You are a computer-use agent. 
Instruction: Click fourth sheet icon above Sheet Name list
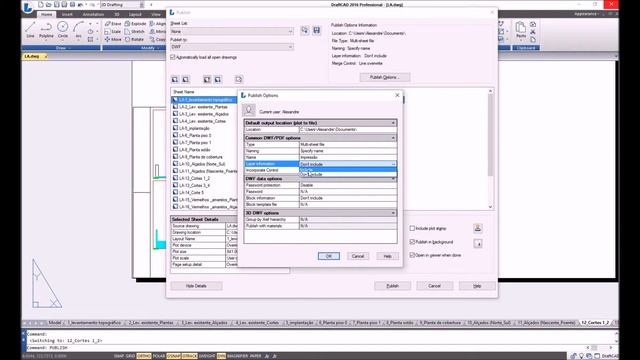[218, 79]
